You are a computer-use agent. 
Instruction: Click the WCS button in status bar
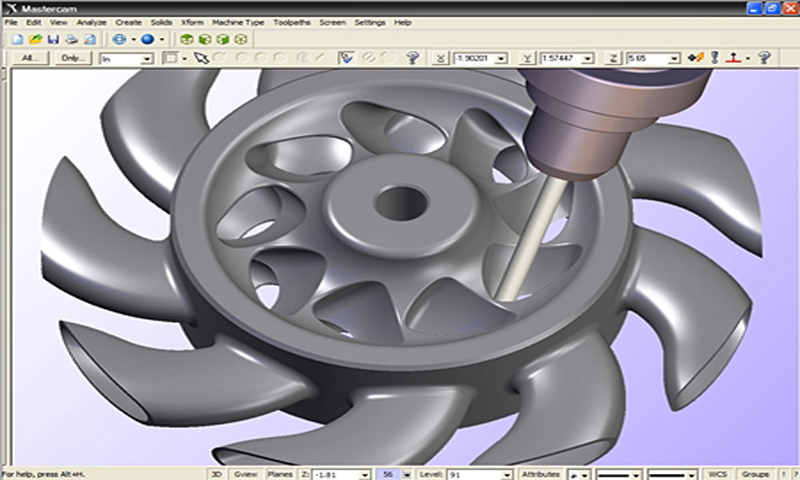point(717,474)
